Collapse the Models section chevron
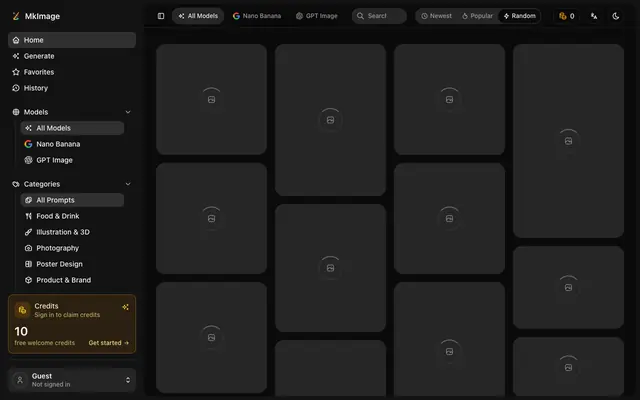The image size is (640, 400). [128, 112]
